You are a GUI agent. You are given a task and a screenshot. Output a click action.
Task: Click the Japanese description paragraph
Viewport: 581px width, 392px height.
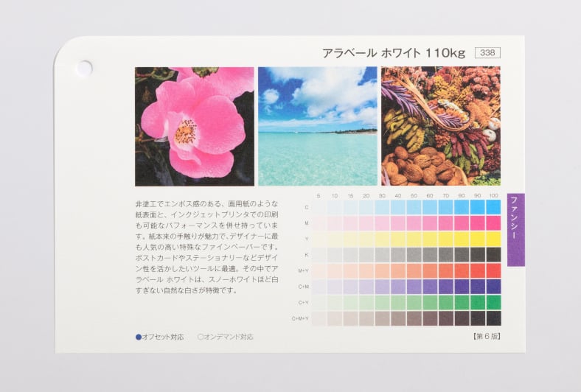click(x=207, y=246)
